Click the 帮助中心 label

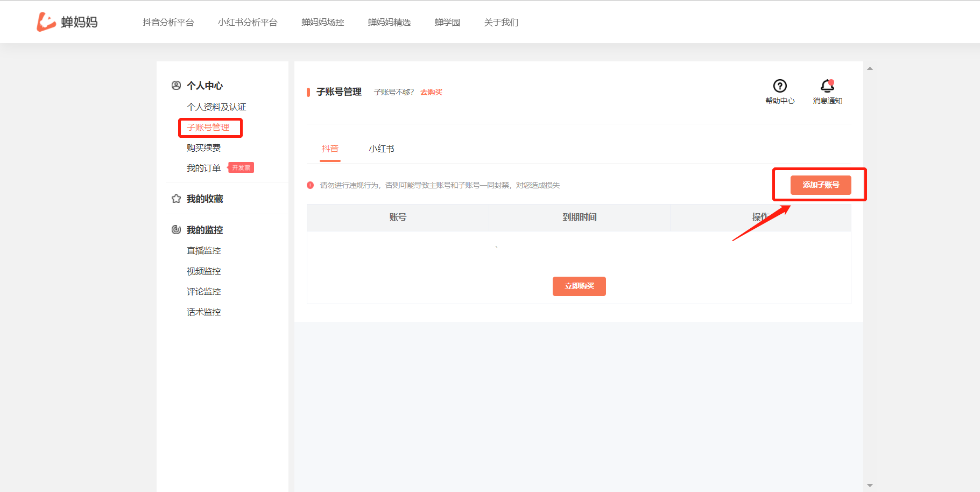780,101
